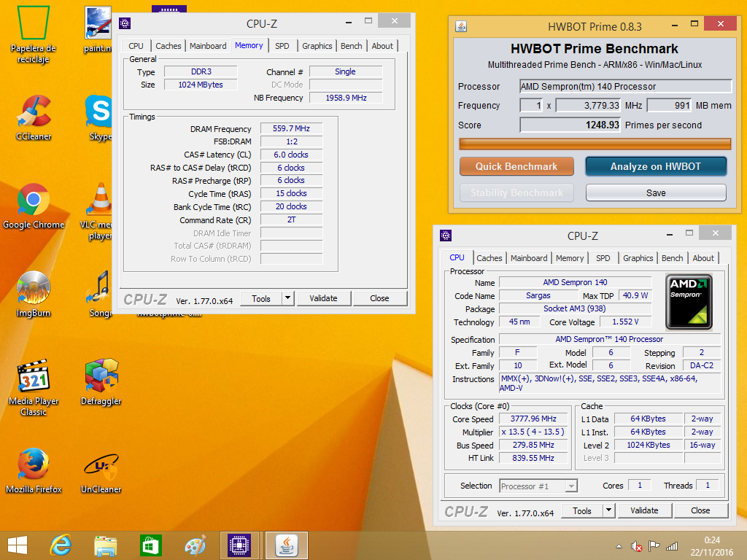
Task: Click the 3,779.33 MHz frequency field
Action: [588, 105]
